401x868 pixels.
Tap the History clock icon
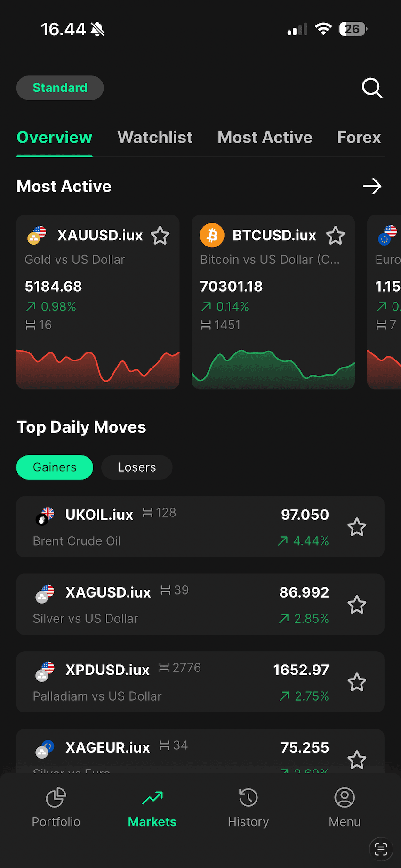(x=248, y=797)
